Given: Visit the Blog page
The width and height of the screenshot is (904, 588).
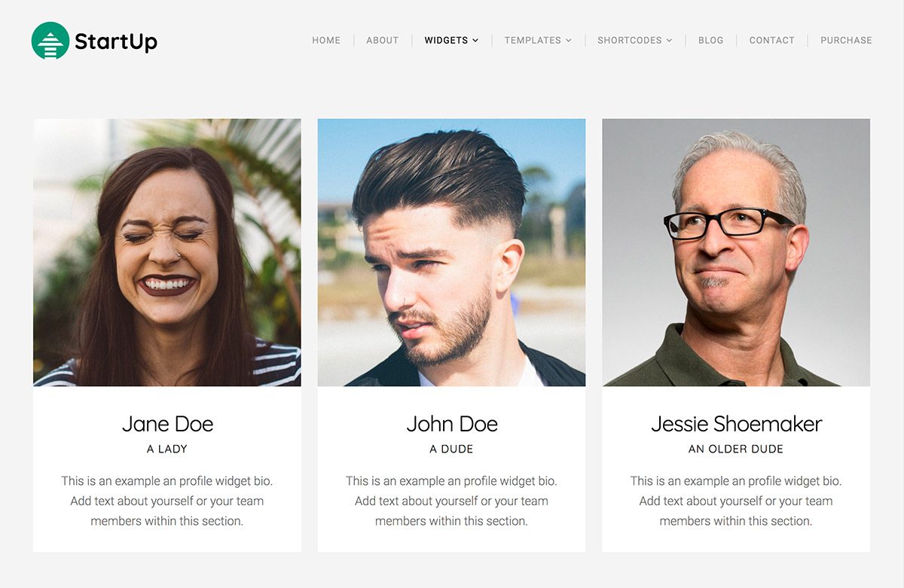Looking at the screenshot, I should [x=710, y=41].
